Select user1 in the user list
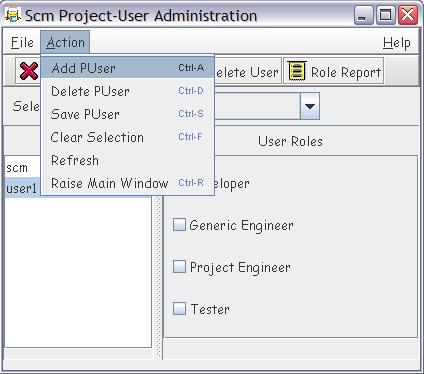This screenshot has width=424, height=374. click(23, 188)
